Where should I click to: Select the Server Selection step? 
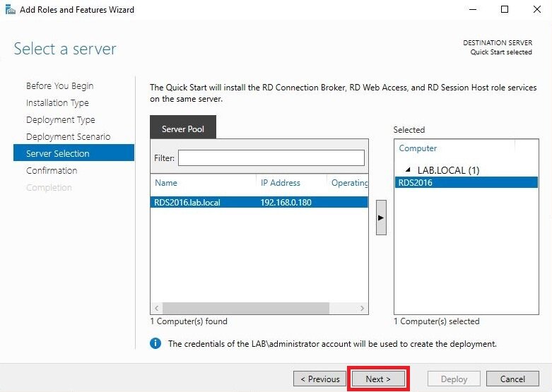pyautogui.click(x=74, y=153)
